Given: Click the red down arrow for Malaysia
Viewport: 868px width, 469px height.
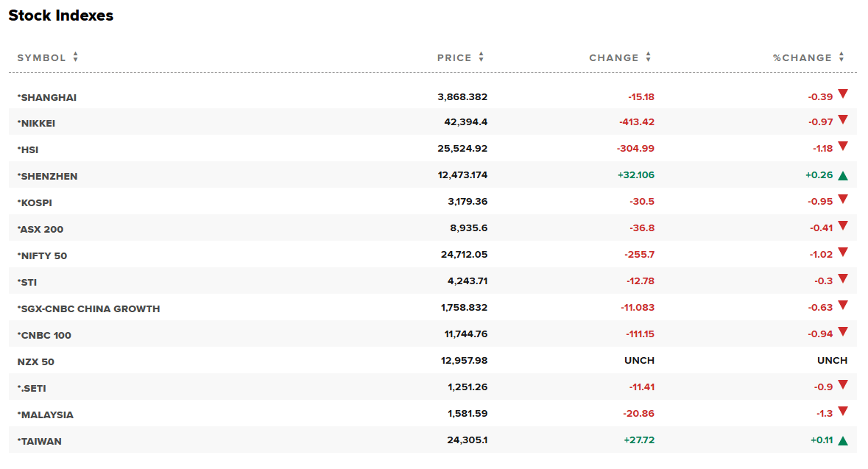Looking at the screenshot, I should click(842, 412).
